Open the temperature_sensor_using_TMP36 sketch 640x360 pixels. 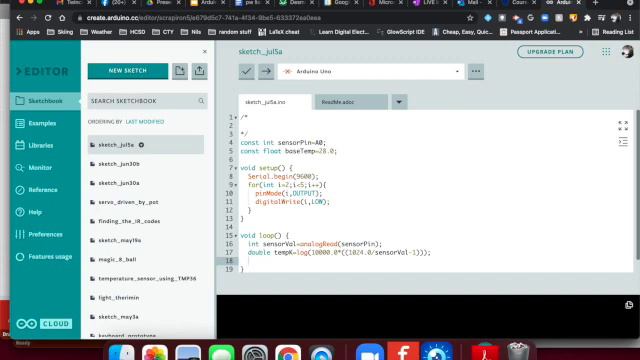(x=146, y=278)
